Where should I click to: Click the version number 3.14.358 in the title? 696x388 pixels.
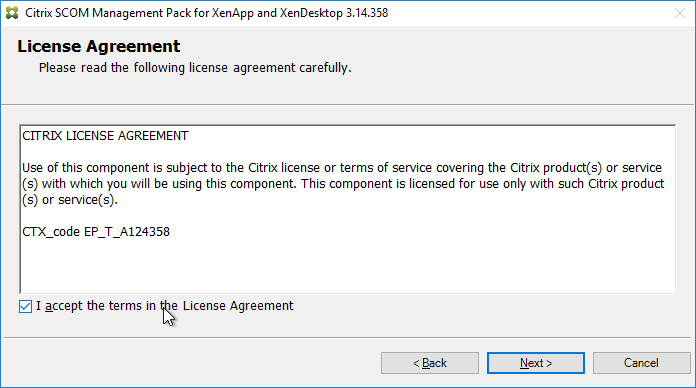pos(367,13)
